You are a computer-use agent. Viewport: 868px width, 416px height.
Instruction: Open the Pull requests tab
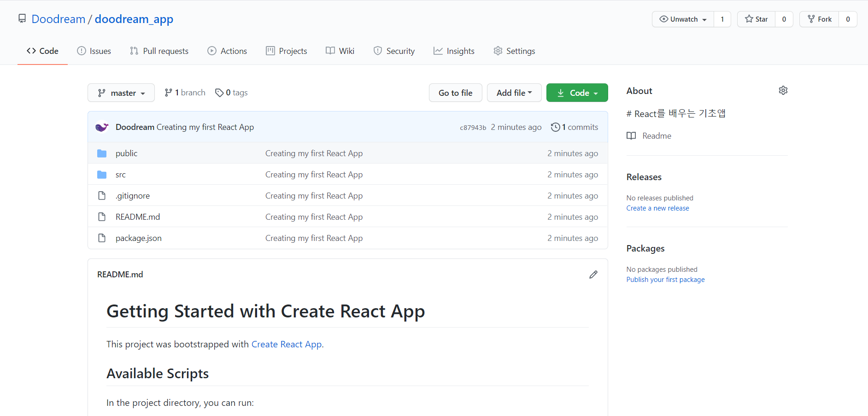tap(159, 51)
